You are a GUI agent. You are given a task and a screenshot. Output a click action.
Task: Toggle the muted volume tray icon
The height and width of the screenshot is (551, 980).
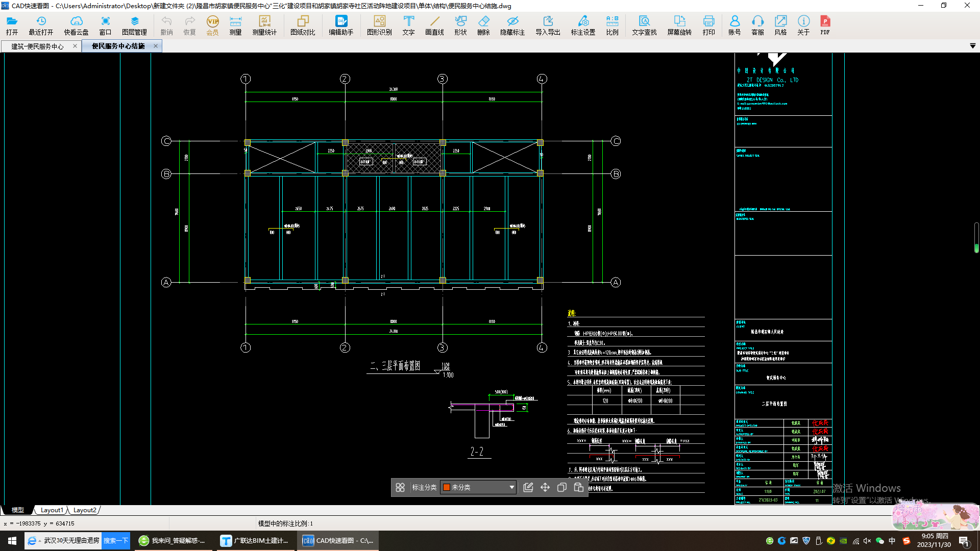click(867, 541)
